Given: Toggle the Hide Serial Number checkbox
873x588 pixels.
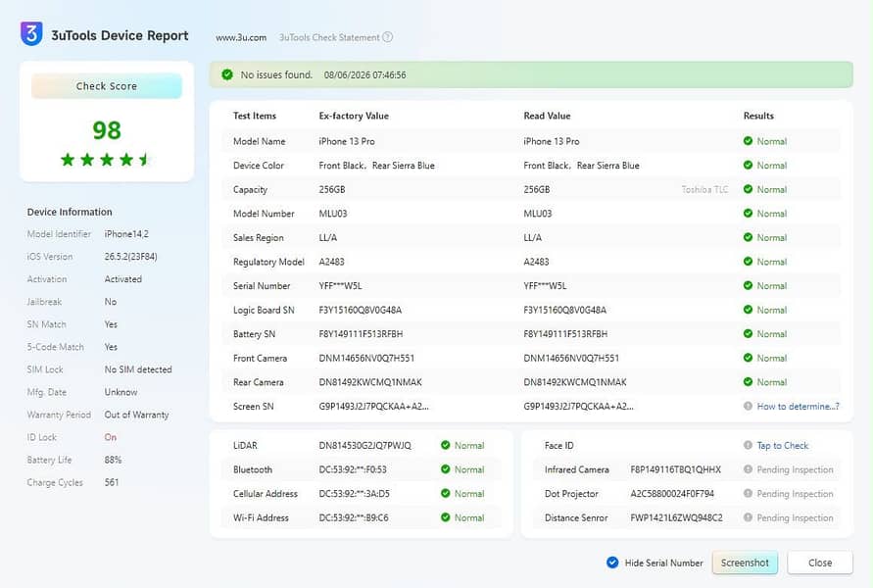Looking at the screenshot, I should [612, 563].
